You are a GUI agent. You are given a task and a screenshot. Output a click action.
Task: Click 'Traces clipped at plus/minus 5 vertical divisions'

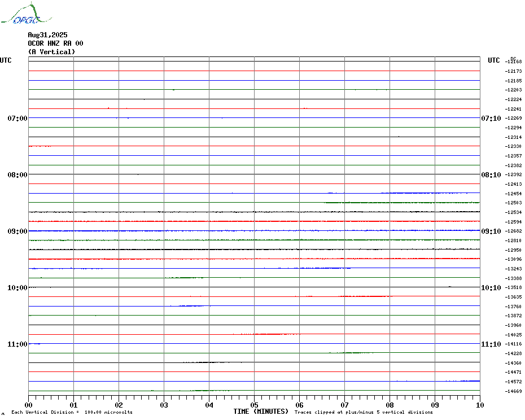click(x=364, y=412)
